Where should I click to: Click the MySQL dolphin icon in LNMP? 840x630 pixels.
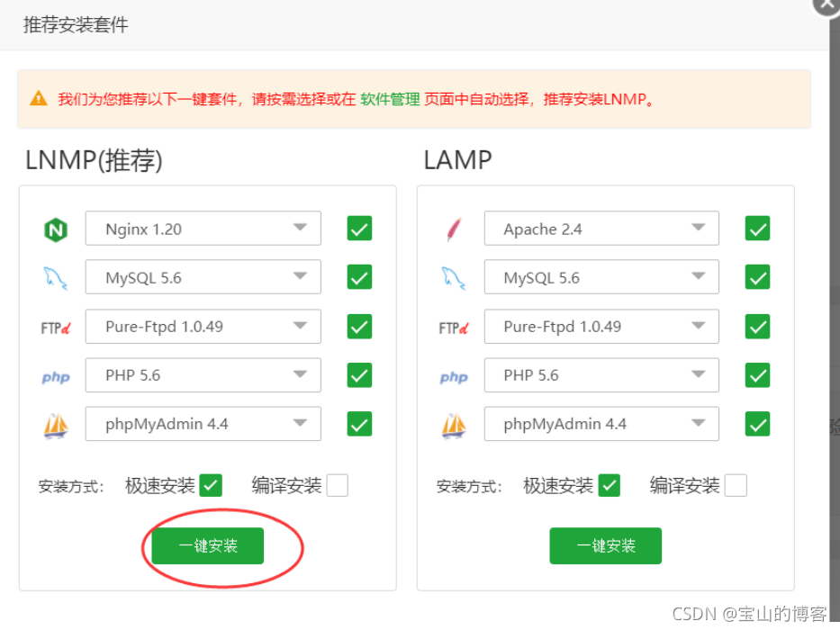(56, 278)
